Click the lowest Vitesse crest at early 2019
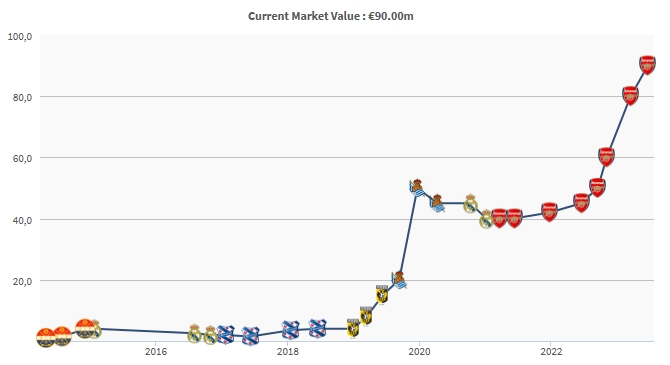The width and height of the screenshot is (670, 365). [x=353, y=328]
